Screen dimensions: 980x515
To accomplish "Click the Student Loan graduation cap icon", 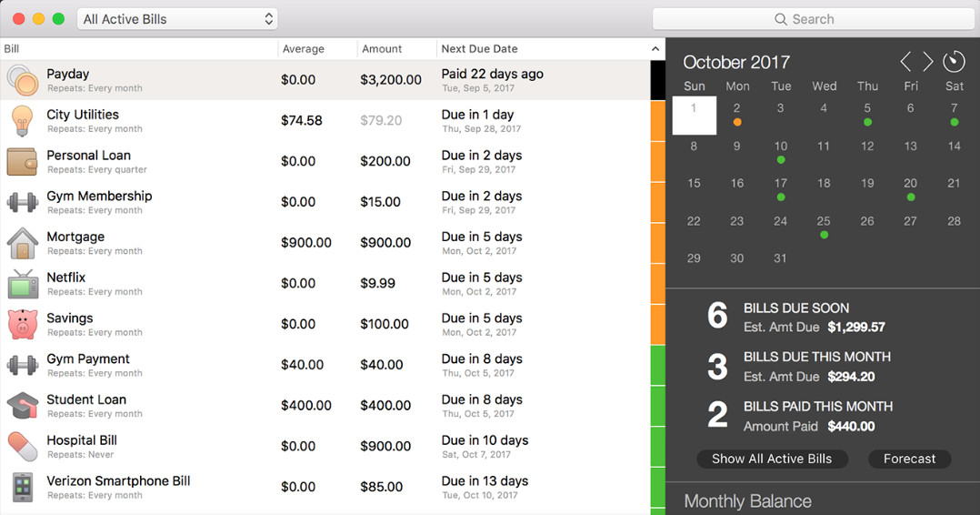I will click(x=23, y=406).
